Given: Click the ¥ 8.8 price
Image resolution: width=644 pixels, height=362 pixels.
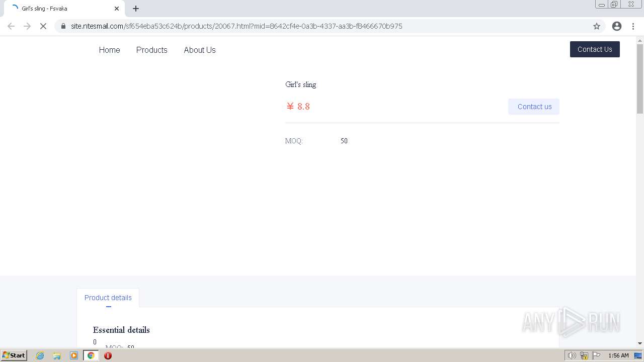Looking at the screenshot, I should [x=298, y=107].
